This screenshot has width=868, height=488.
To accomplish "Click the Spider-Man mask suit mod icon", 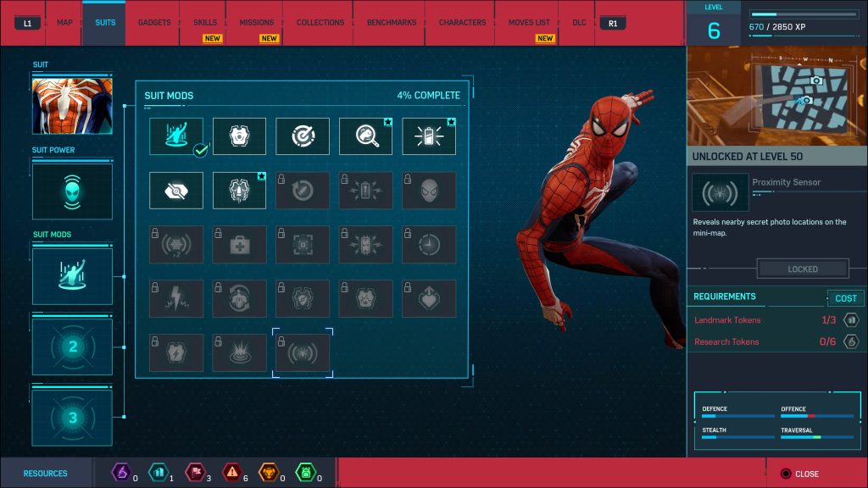I will click(x=430, y=191).
